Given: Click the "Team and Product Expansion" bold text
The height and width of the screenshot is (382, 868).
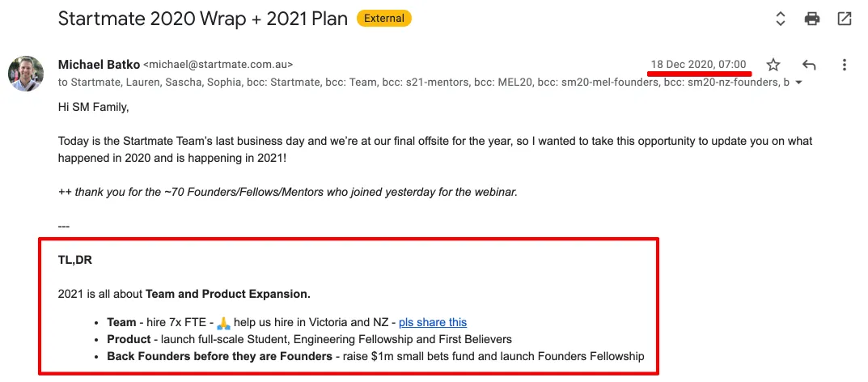Looking at the screenshot, I should tap(228, 294).
